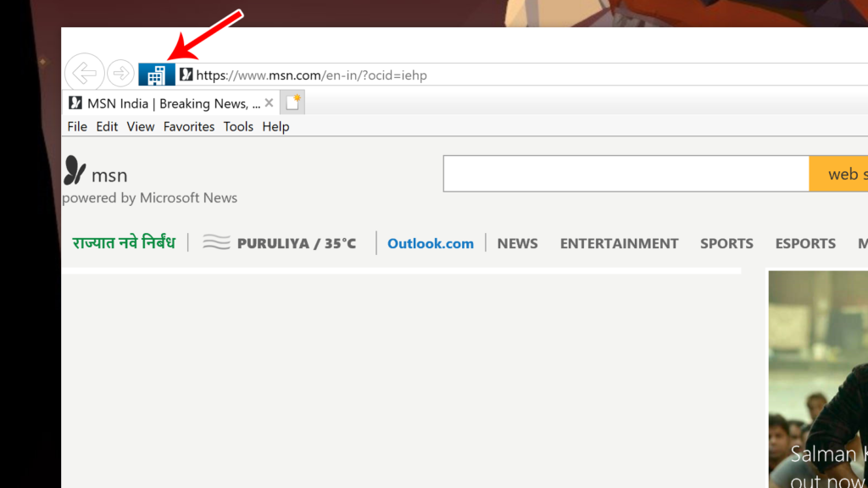The height and width of the screenshot is (488, 868).
Task: Click the orange web search button
Action: (x=838, y=174)
